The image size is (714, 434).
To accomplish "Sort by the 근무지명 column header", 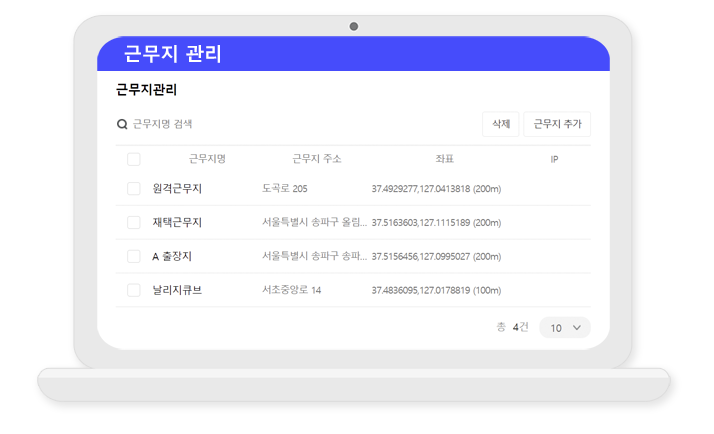I will tap(207, 159).
